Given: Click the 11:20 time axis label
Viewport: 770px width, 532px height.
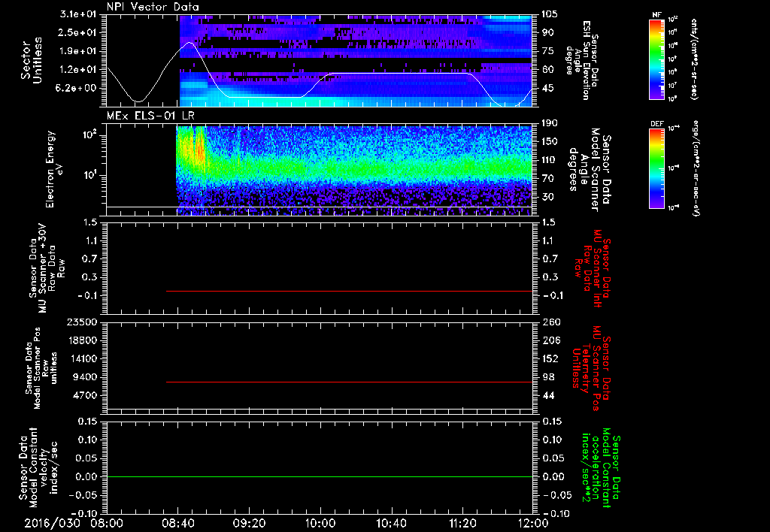Looking at the screenshot, I should pyautogui.click(x=462, y=523).
